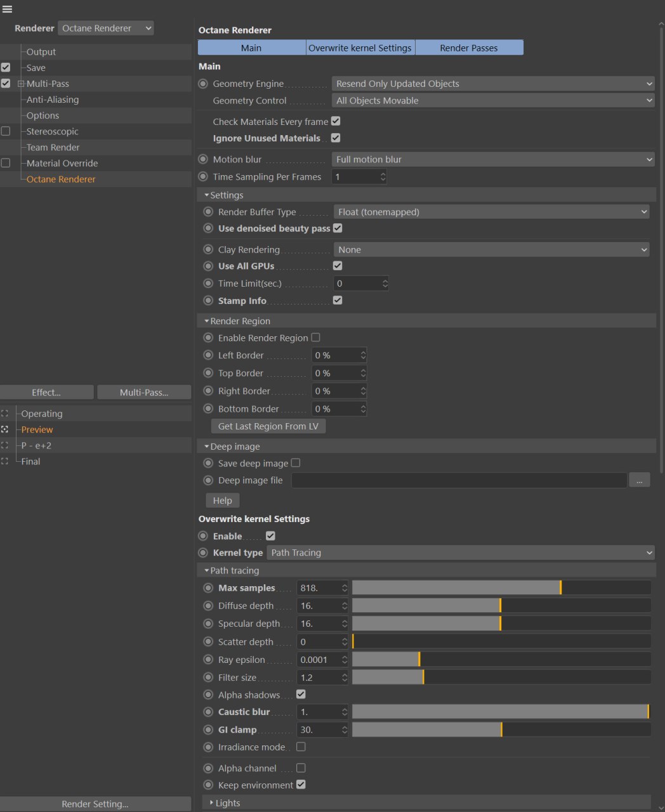Click Stamp Info keyframe dot
Viewport: 665px width, 812px height.
[208, 301]
